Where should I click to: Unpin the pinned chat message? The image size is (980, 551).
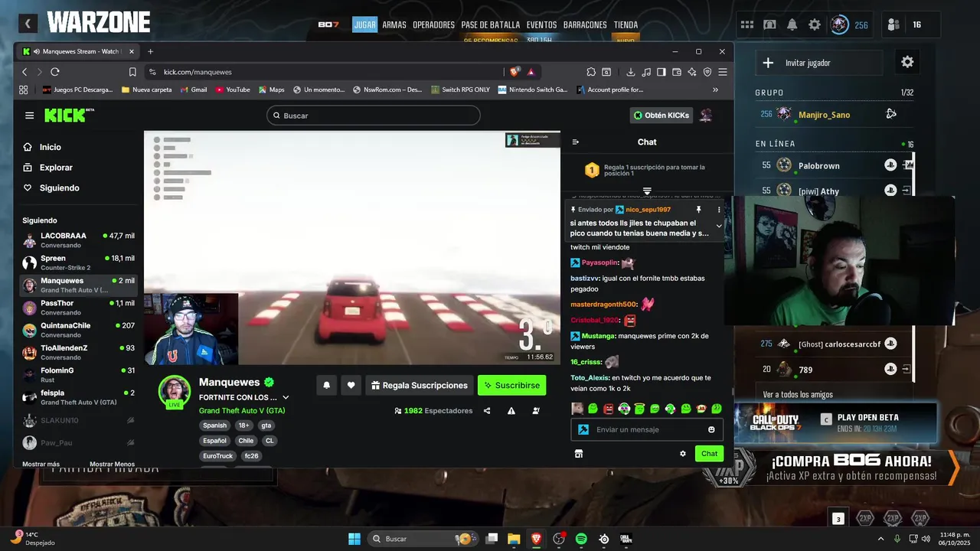tap(698, 210)
